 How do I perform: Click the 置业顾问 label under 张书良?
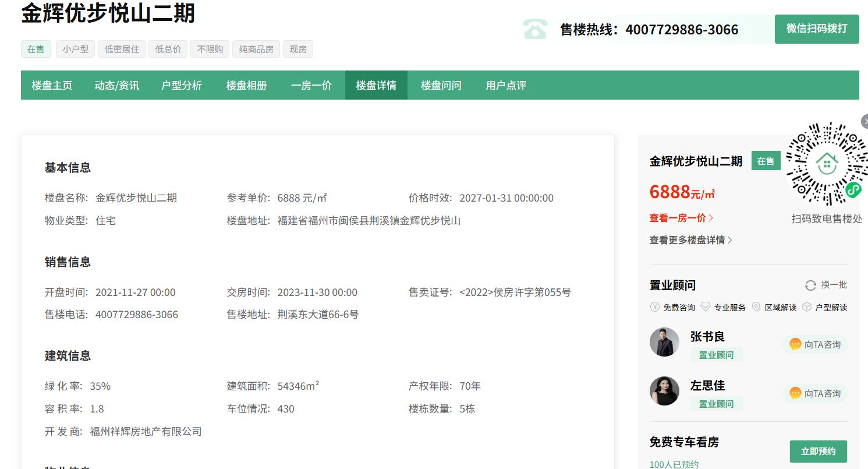[716, 355]
